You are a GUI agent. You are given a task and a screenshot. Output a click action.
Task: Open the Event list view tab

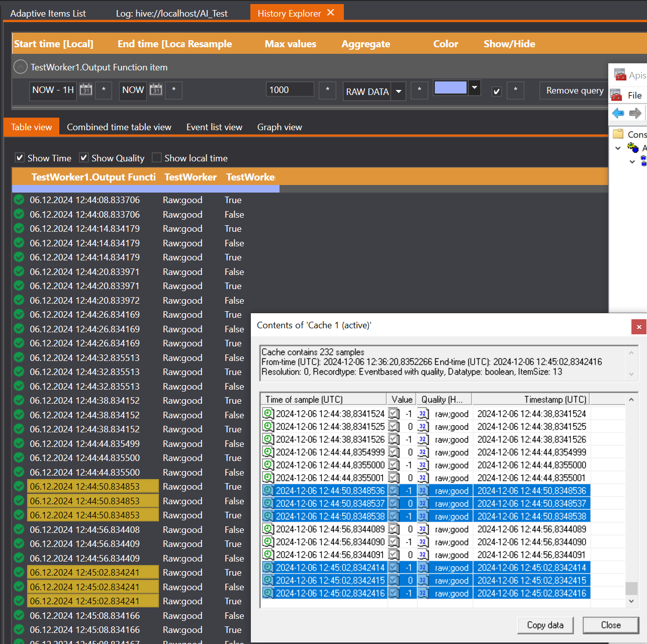[214, 127]
